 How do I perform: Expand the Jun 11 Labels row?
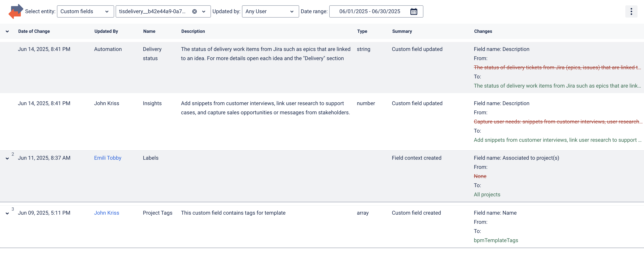point(7,158)
